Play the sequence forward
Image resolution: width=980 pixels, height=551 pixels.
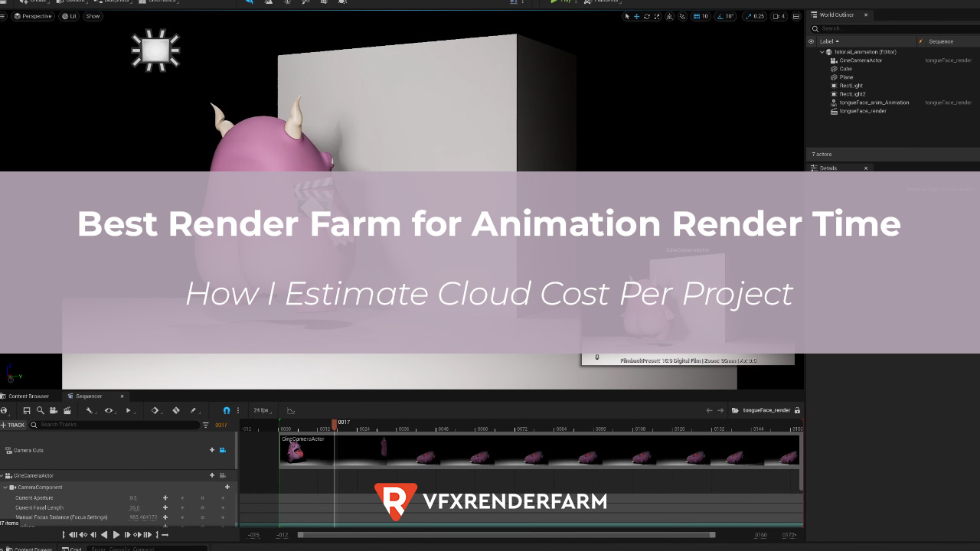pos(116,535)
